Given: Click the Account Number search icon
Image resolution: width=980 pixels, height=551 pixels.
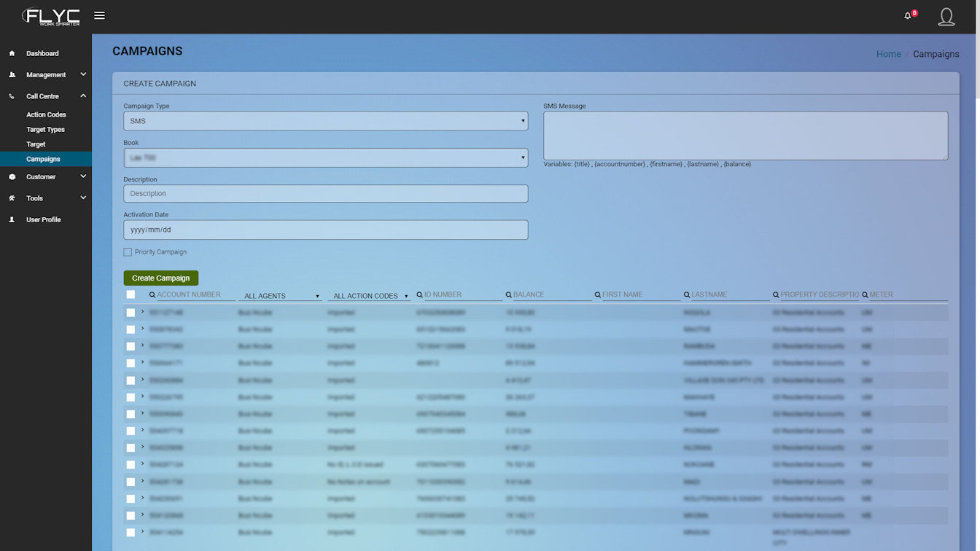Looking at the screenshot, I should pyautogui.click(x=152, y=294).
